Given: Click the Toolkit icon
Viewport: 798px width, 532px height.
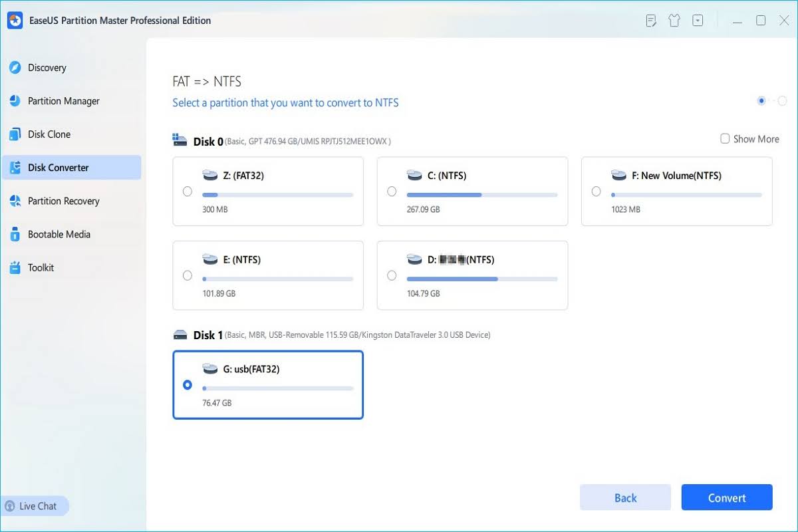Looking at the screenshot, I should point(15,267).
